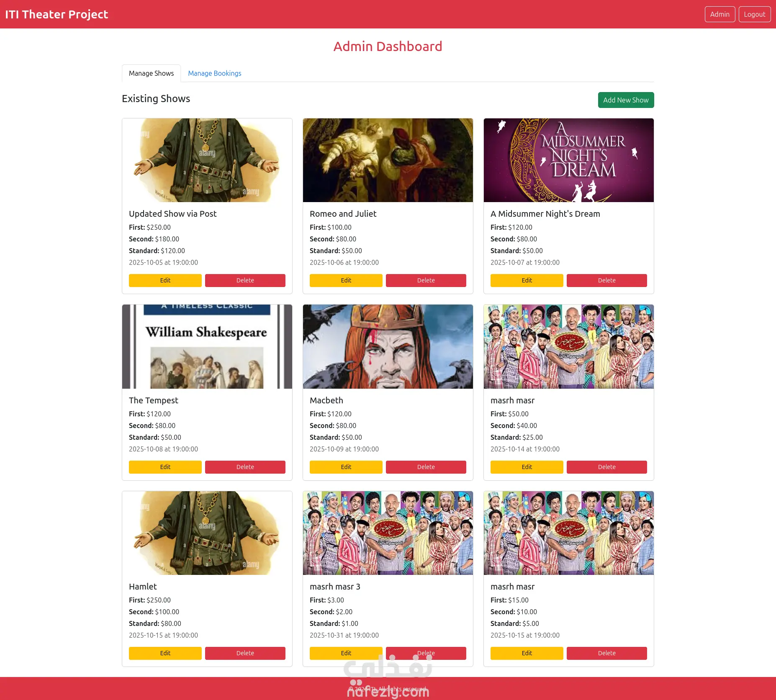This screenshot has height=700, width=776.
Task: Delete the Hamlet show
Action: [245, 653]
